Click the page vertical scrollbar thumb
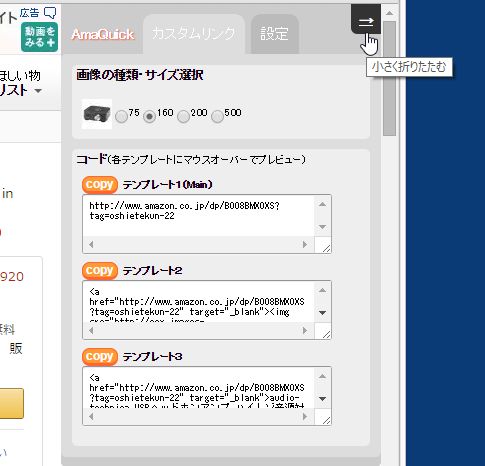Screen dimensions: 485x466 389,79
